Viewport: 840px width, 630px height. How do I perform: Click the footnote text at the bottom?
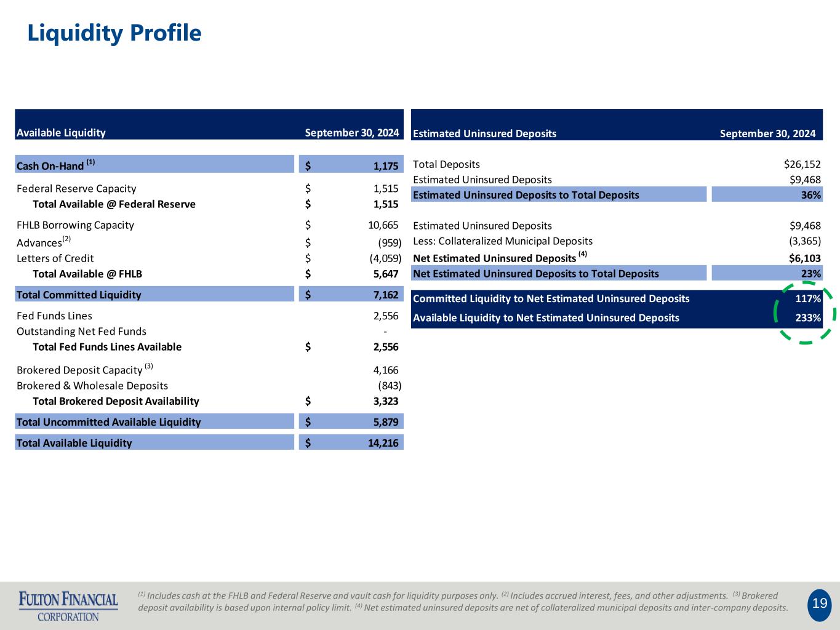[462, 602]
